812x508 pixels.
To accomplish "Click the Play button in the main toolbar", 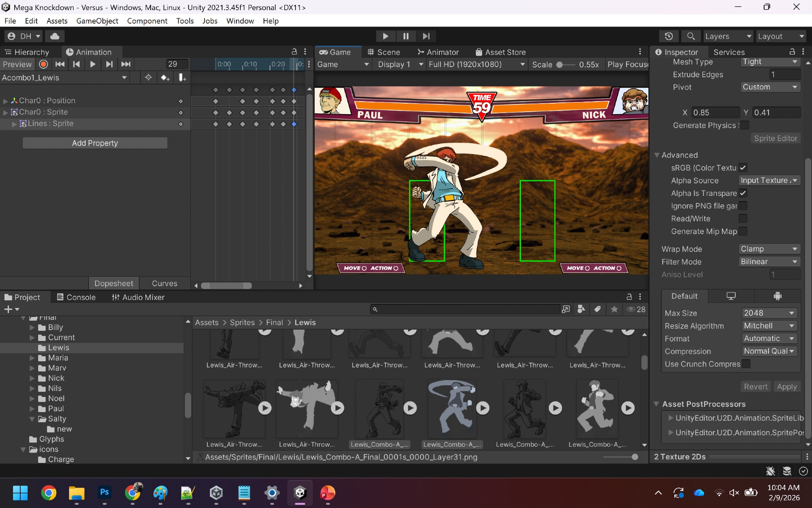I will click(385, 36).
